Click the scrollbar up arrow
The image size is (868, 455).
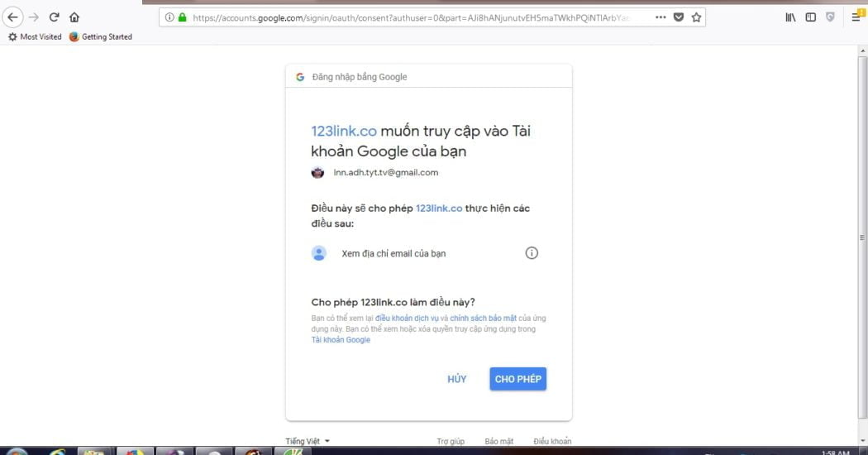(x=862, y=50)
